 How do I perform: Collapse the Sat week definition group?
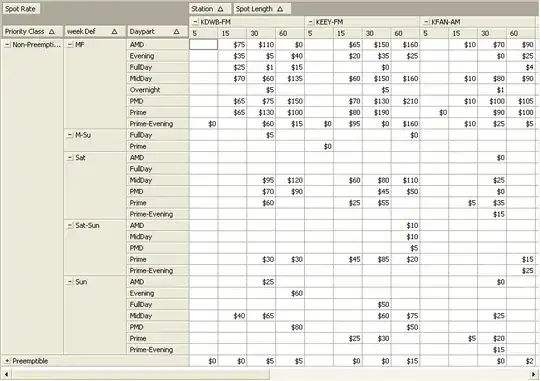[70, 158]
